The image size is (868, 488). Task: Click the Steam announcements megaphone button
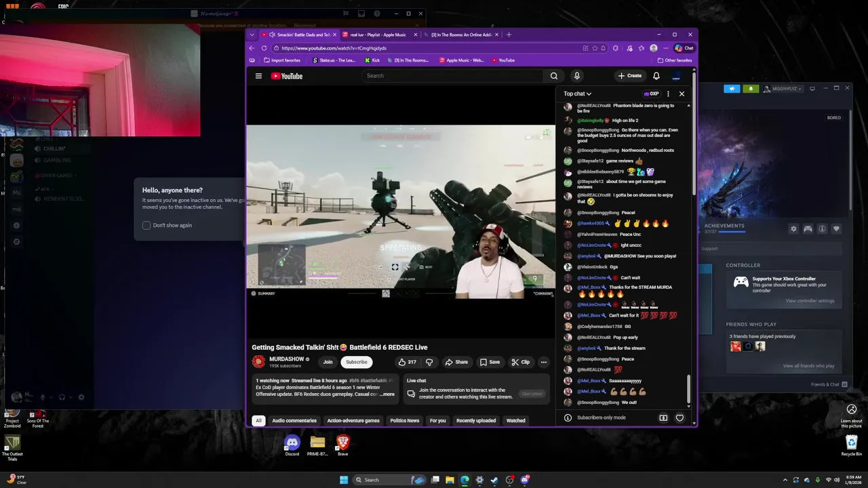[x=732, y=89]
